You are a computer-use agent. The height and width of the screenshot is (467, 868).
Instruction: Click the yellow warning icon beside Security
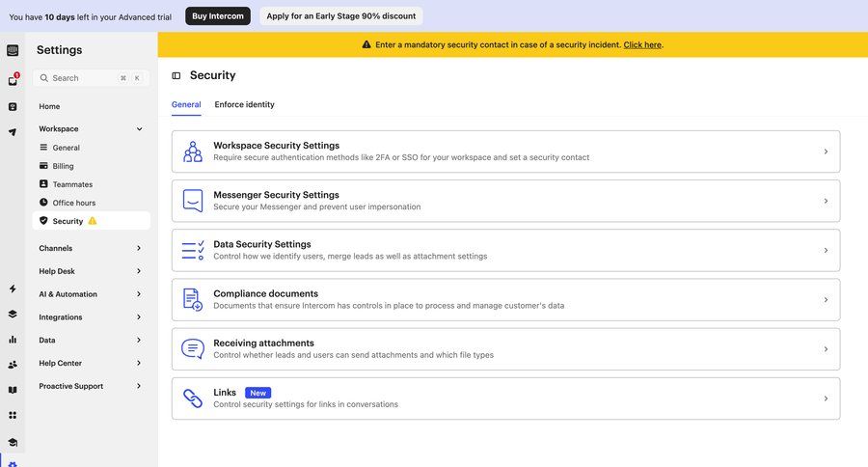coord(93,221)
